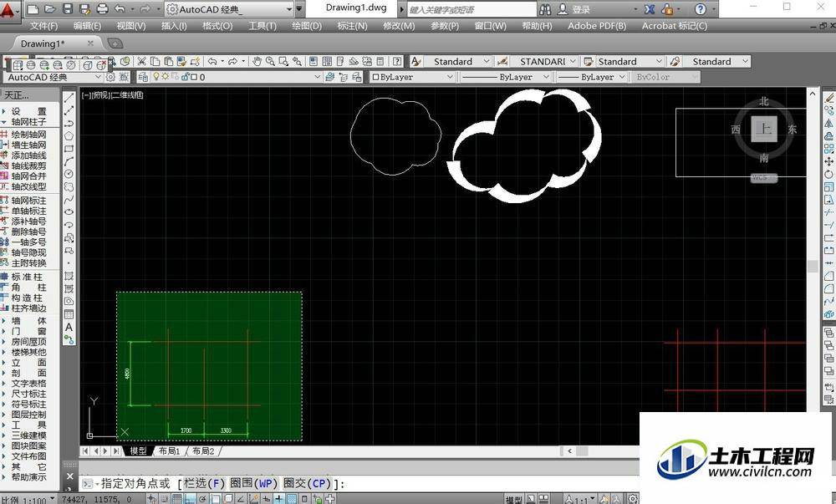Click the binoculars search icon
Viewport: 836px width, 504px height.
click(545, 9)
